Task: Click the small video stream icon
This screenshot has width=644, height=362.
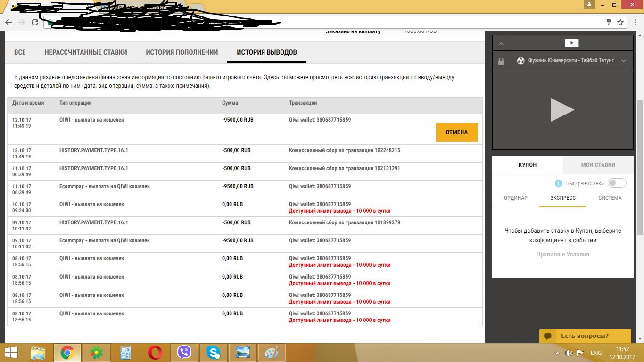Action: (571, 43)
